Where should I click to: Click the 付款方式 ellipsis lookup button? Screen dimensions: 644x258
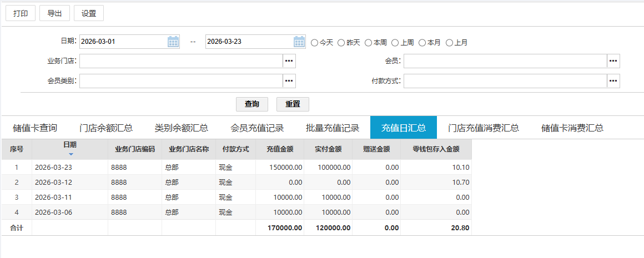(x=613, y=81)
